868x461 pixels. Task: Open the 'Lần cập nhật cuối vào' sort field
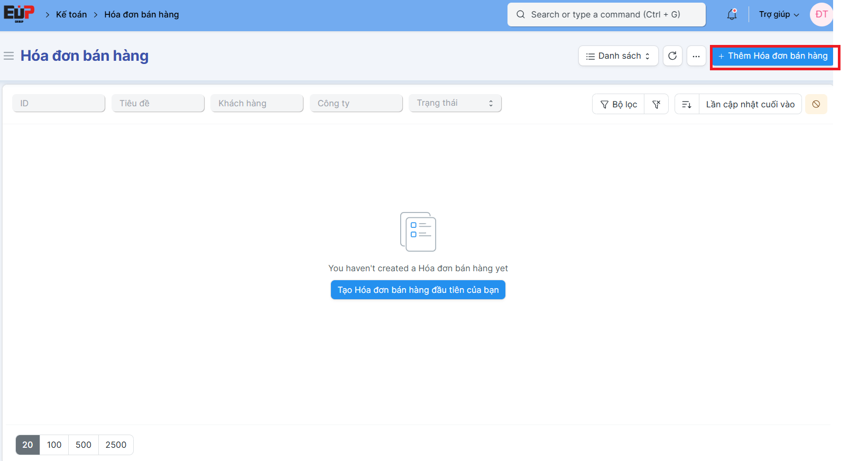click(x=750, y=104)
